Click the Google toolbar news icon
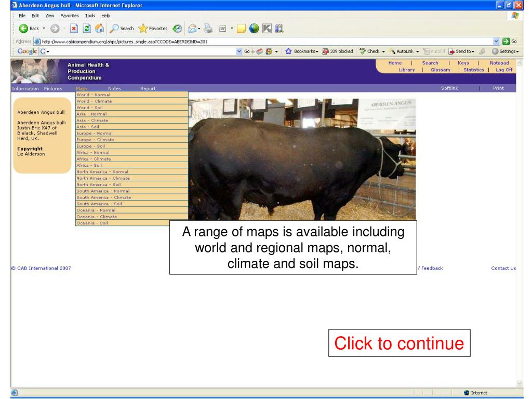This screenshot has height=399, width=532. pos(260,51)
